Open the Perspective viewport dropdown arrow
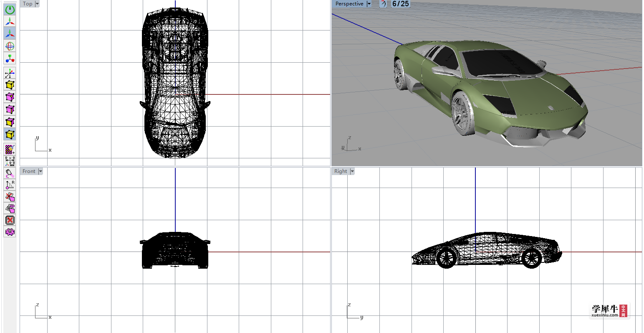Viewport: 644px width, 333px height. tap(369, 4)
